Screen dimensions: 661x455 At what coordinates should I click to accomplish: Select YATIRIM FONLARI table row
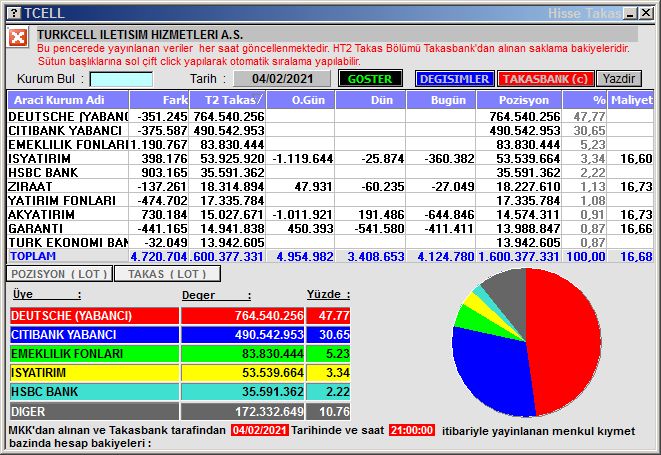point(330,200)
